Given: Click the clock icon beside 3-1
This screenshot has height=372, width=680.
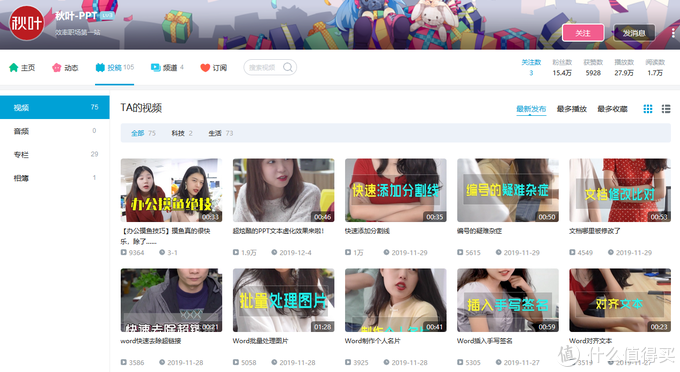Looking at the screenshot, I should click(162, 252).
